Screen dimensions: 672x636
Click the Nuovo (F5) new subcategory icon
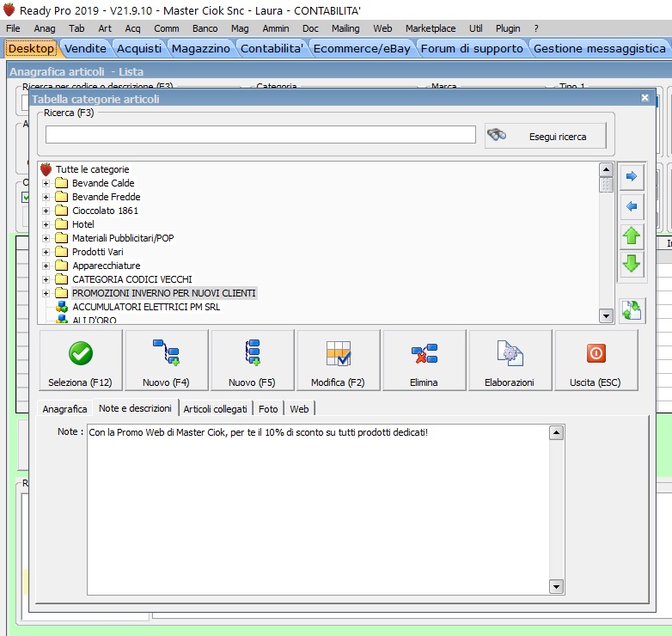253,352
